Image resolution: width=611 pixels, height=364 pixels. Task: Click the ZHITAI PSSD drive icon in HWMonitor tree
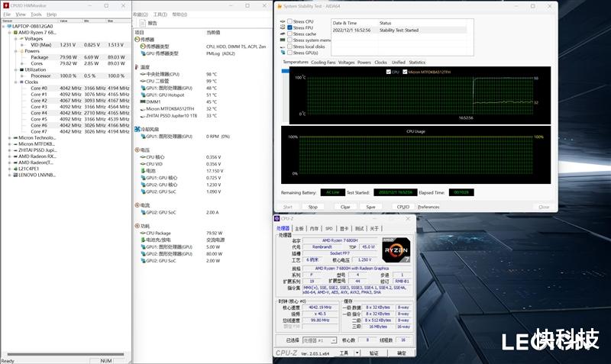click(15, 150)
